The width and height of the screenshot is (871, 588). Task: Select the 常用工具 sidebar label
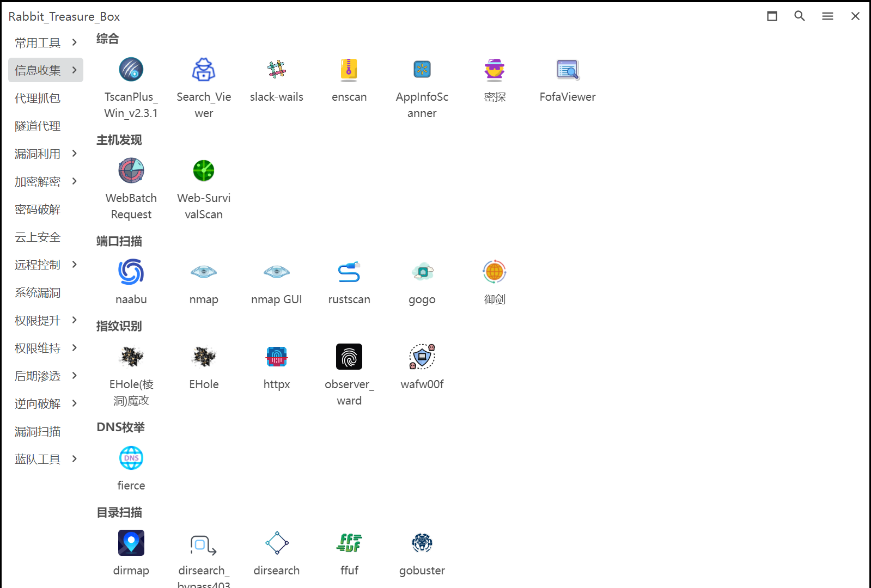coord(38,42)
